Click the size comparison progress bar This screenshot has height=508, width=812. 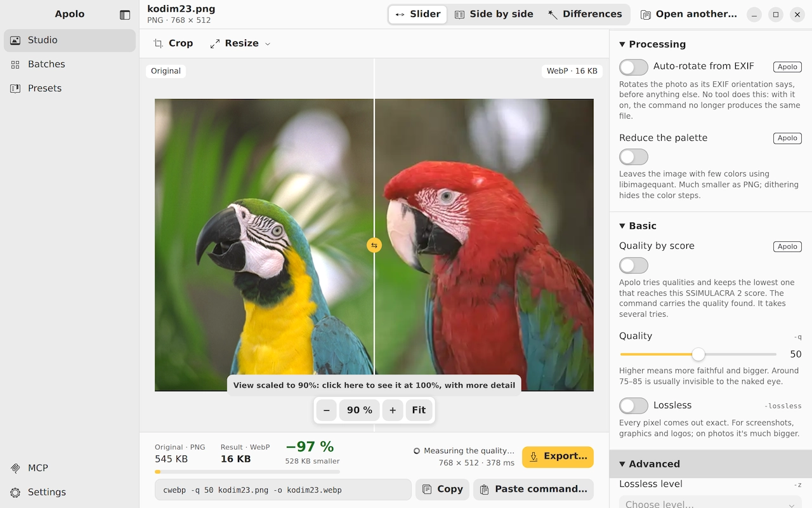[x=247, y=472]
